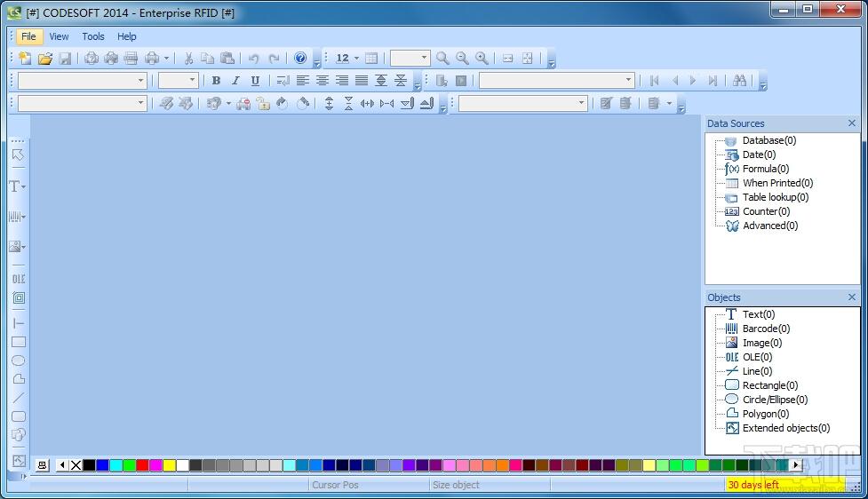This screenshot has height=499, width=868.
Task: Toggle align left text
Action: (x=302, y=81)
